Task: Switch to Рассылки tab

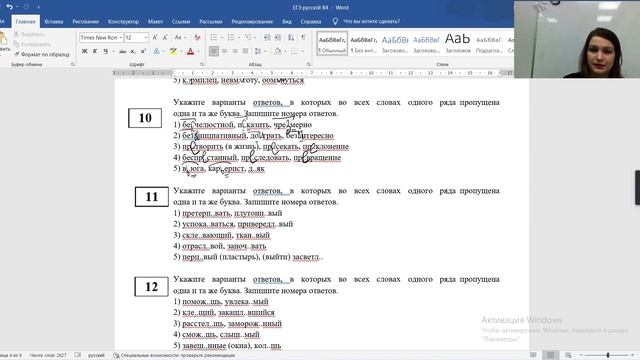Action: tap(211, 22)
